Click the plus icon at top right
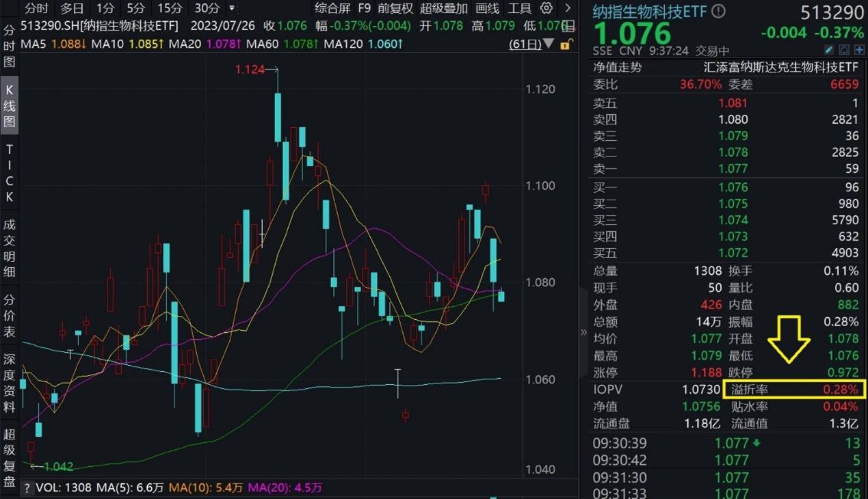 click(859, 49)
